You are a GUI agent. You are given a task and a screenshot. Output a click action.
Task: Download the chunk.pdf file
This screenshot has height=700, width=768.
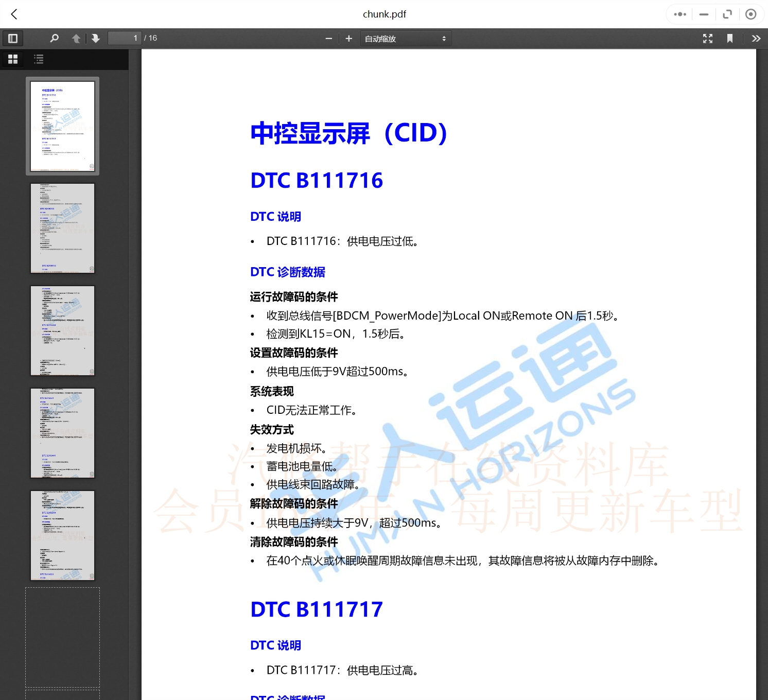click(751, 14)
